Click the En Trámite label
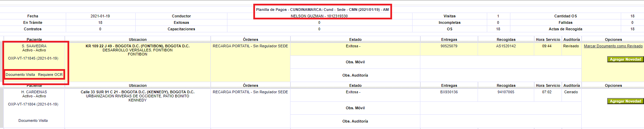 (x=33, y=22)
